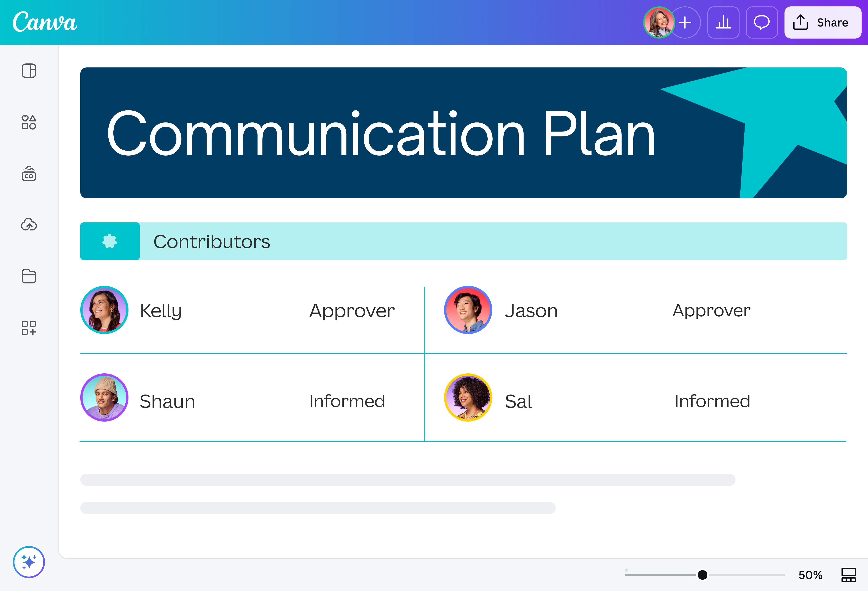Select Kelly's Approver role text
Viewport: 868px width, 591px height.
[352, 312]
